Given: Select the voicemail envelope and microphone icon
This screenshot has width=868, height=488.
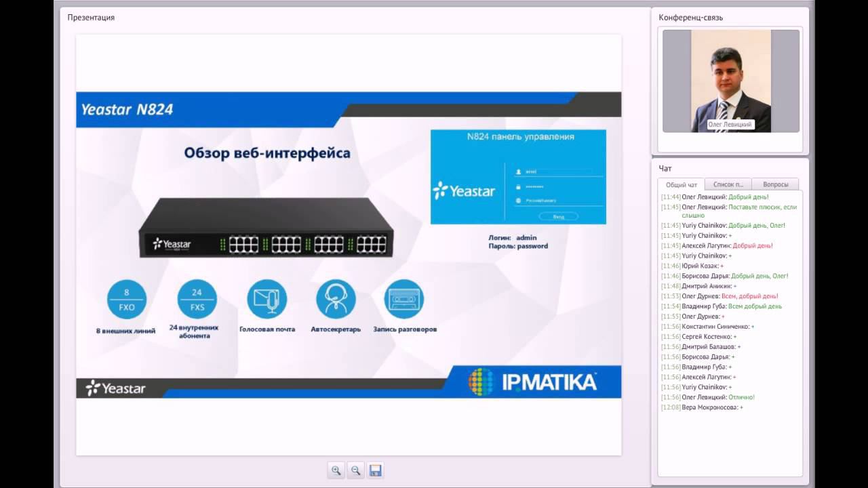Looking at the screenshot, I should pyautogui.click(x=267, y=300).
